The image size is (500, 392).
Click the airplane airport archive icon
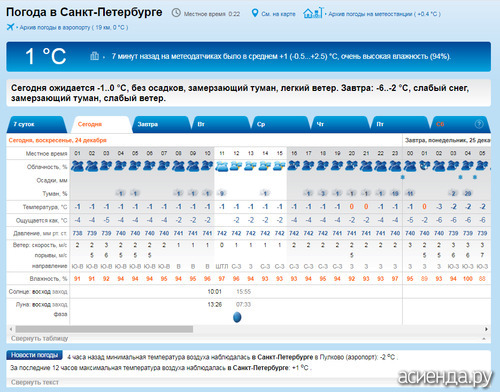pos(10,27)
